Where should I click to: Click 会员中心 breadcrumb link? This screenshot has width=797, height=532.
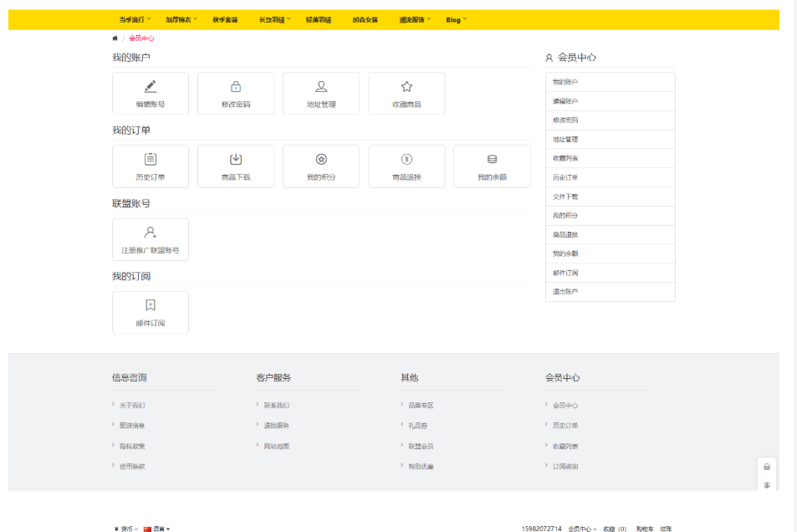tap(141, 38)
